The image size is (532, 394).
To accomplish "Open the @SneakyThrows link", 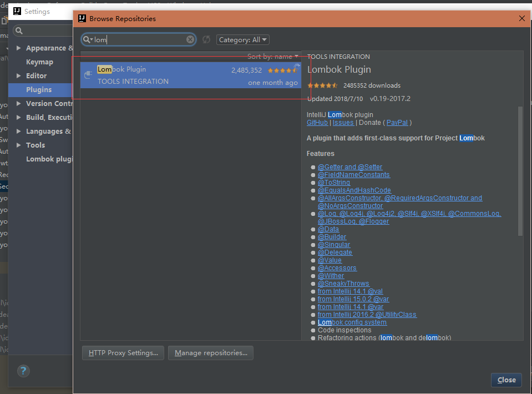I will click(343, 284).
